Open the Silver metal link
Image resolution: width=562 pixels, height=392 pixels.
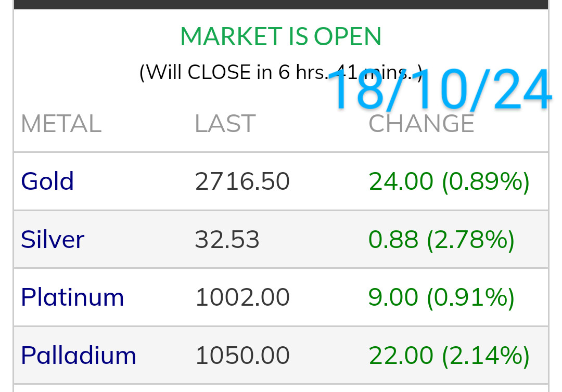(x=53, y=240)
